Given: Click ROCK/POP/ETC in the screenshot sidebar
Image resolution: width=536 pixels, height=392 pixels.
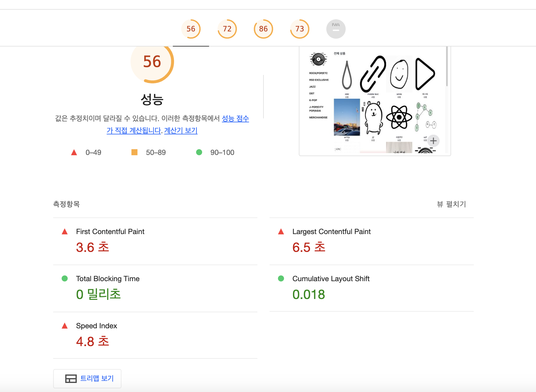Looking at the screenshot, I should point(318,73).
